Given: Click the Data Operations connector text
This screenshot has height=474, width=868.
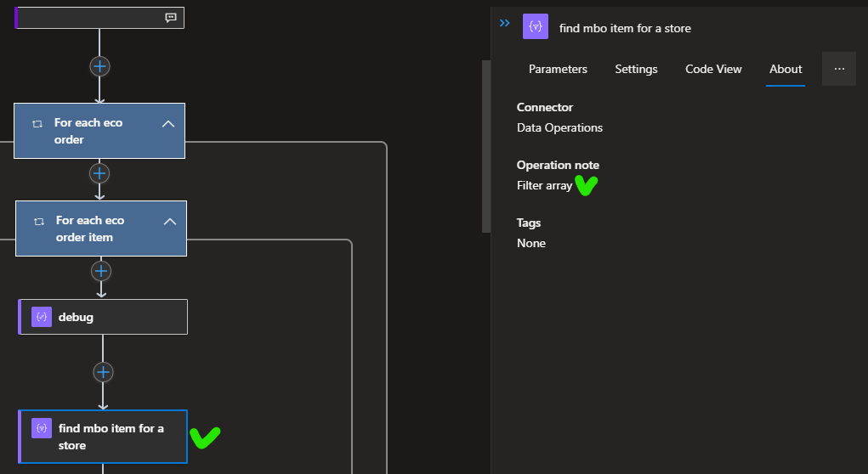Looking at the screenshot, I should coord(559,127).
